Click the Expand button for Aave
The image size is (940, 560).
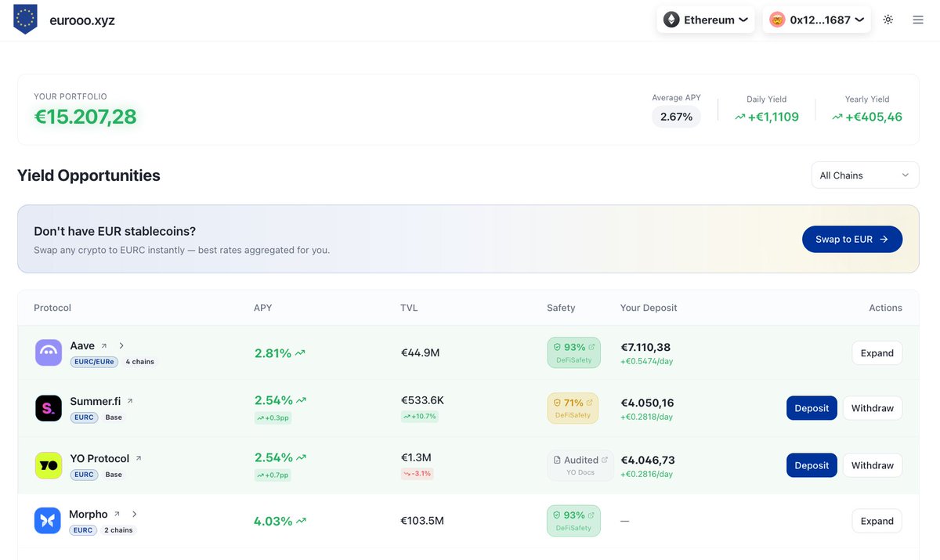pyautogui.click(x=877, y=353)
